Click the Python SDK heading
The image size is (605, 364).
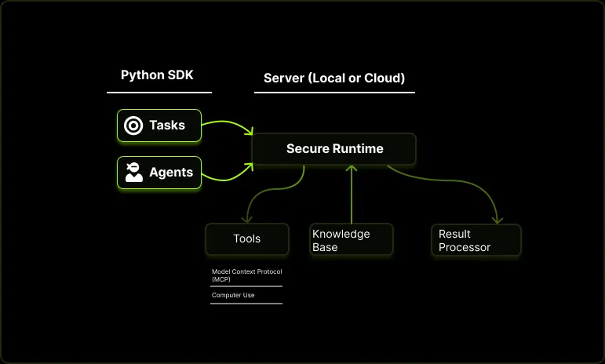point(157,75)
